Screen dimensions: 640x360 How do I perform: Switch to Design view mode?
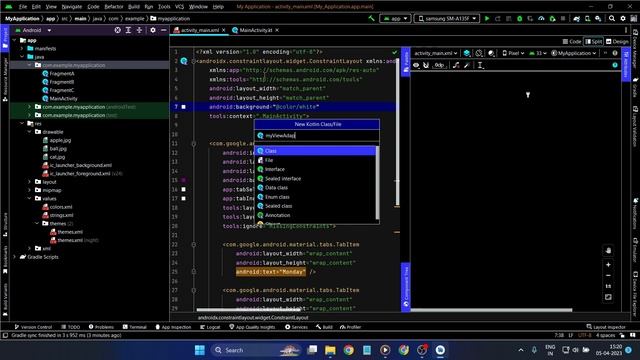(x=617, y=42)
